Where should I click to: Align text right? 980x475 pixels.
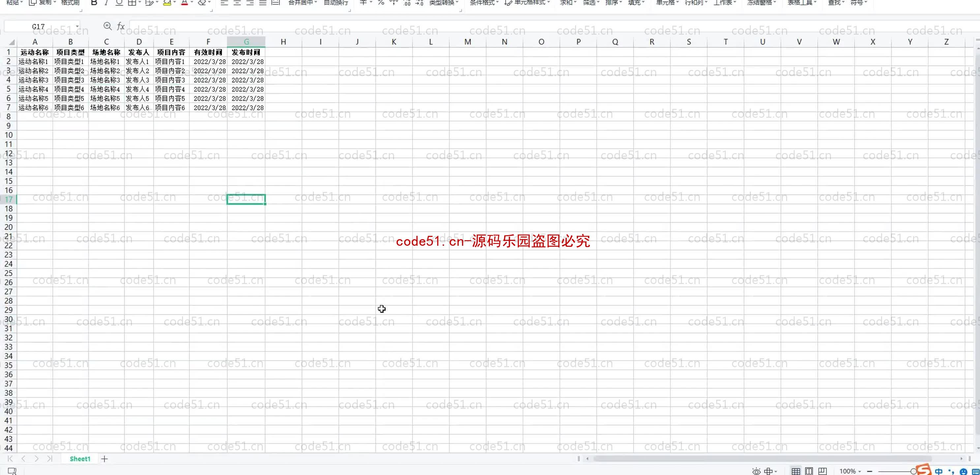(x=250, y=3)
